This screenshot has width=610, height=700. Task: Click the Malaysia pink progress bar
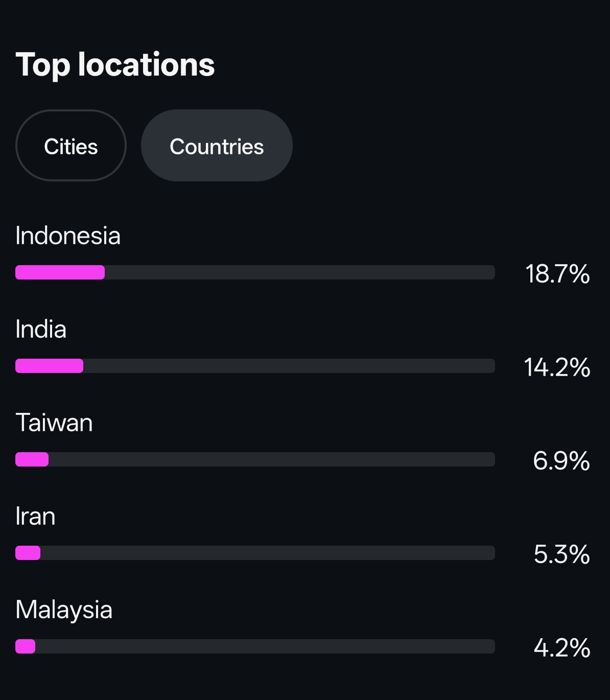tap(25, 646)
